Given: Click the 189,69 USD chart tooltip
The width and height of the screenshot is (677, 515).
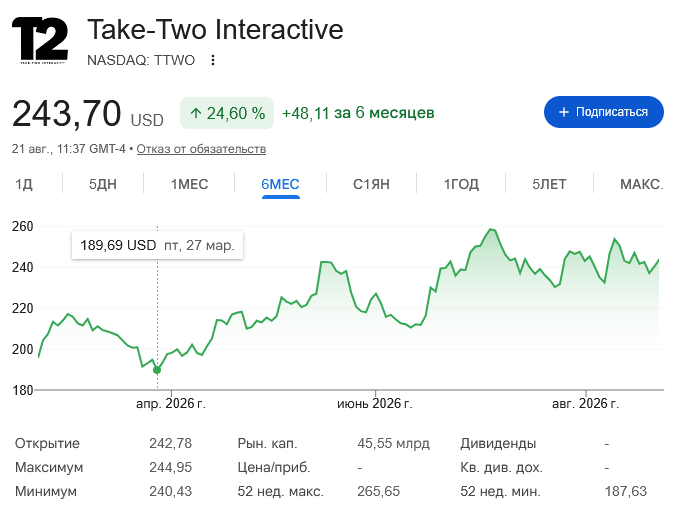Looking at the screenshot, I should pyautogui.click(x=158, y=245).
